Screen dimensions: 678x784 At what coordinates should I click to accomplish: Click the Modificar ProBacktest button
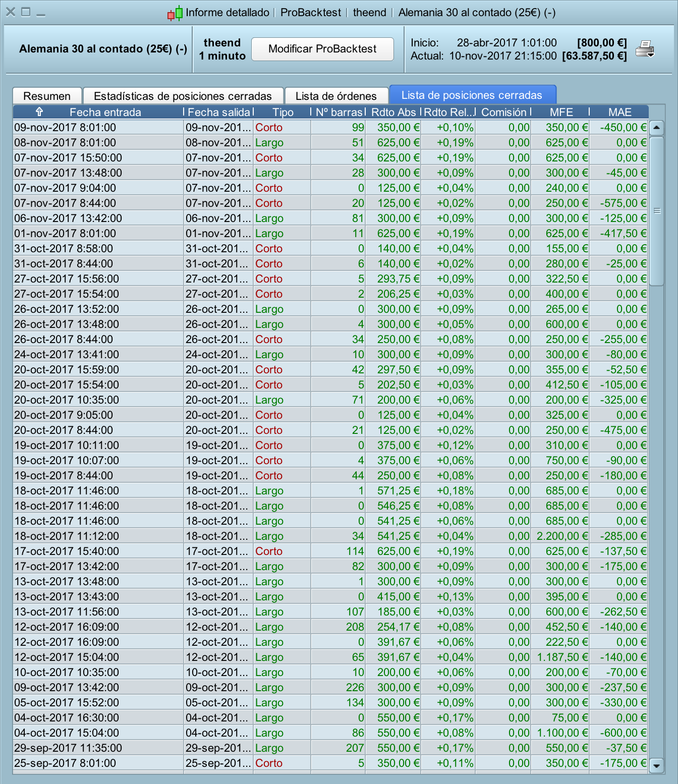click(x=322, y=49)
